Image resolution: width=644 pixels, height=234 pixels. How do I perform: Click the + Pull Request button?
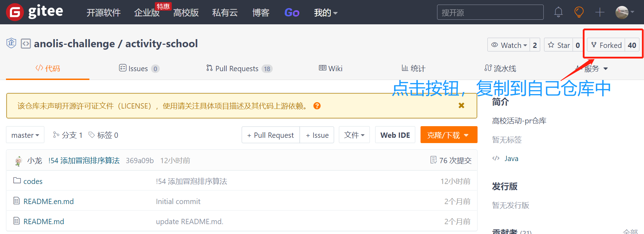[271, 135]
